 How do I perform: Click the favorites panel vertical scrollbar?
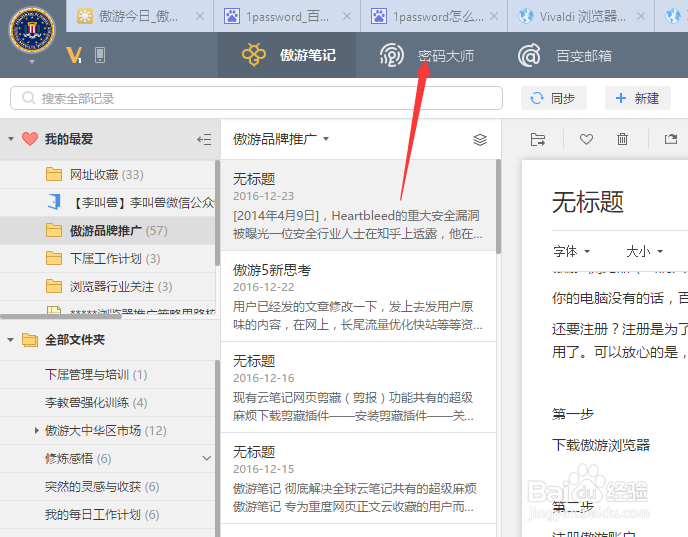pos(217,213)
